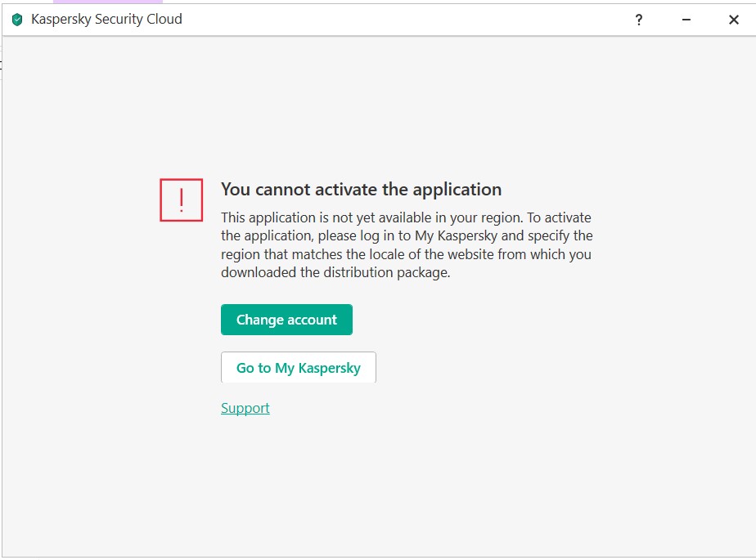Click the red exclamation warning icon
Screen dimensions: 756x560
click(181, 199)
